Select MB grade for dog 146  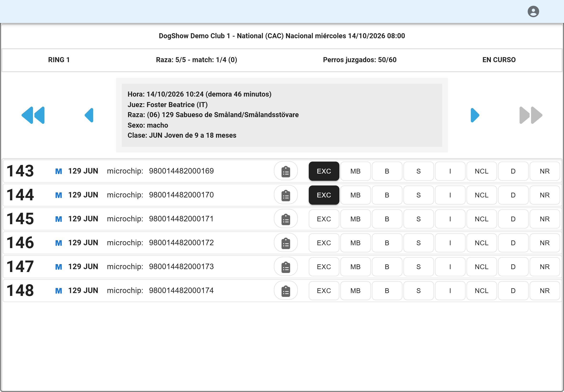pyautogui.click(x=355, y=243)
